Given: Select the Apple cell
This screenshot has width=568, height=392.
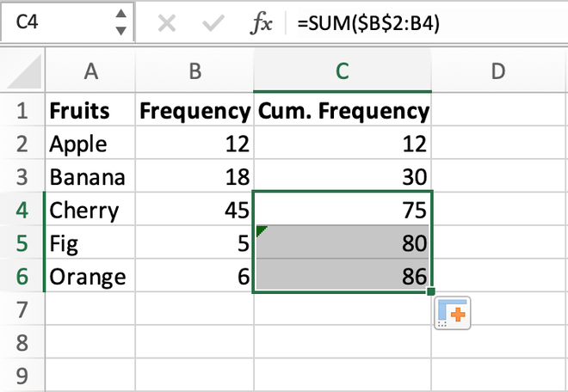Looking at the screenshot, I should click(x=90, y=144).
